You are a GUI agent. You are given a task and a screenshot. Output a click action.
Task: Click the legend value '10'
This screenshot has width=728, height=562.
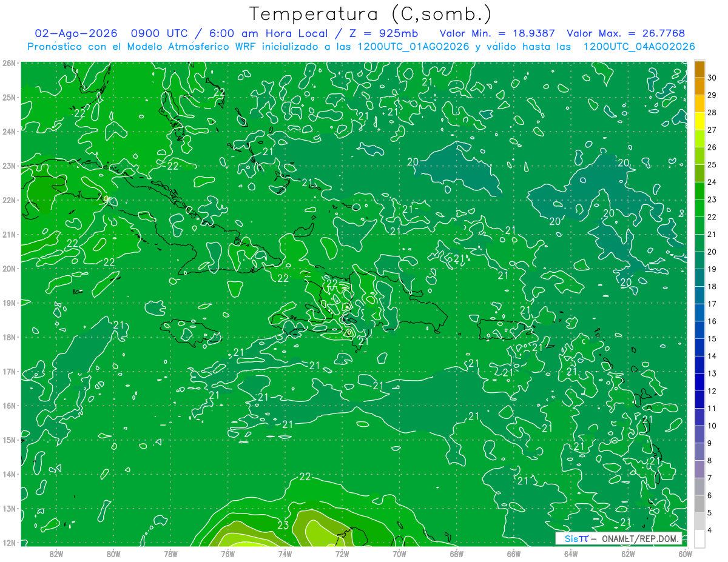tap(712, 426)
